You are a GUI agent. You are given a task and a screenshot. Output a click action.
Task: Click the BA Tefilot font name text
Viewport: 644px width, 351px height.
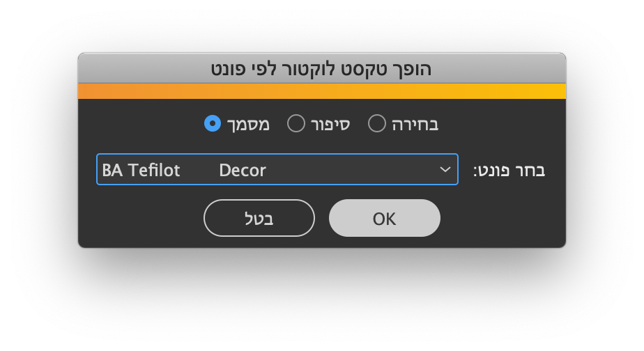[x=141, y=170]
